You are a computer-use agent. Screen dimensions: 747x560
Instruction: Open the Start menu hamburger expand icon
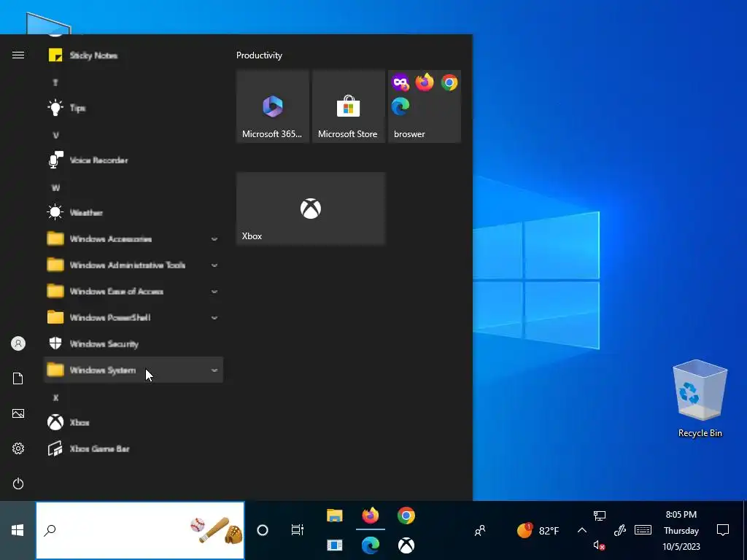pos(18,55)
